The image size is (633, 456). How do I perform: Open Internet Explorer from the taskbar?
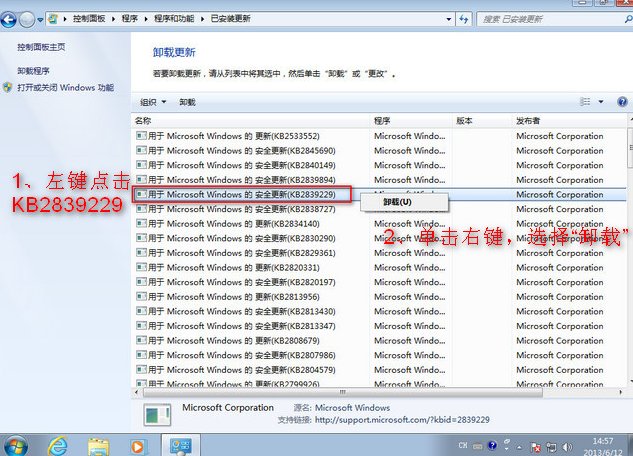point(57,443)
